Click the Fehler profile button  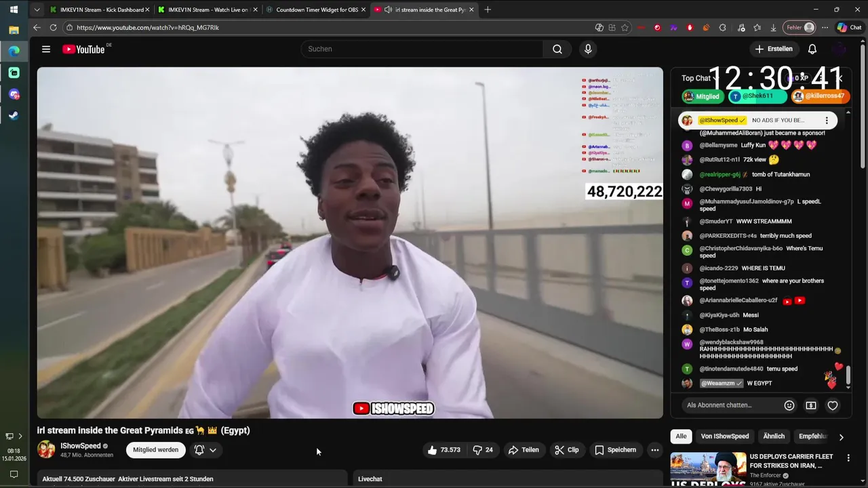pos(800,28)
